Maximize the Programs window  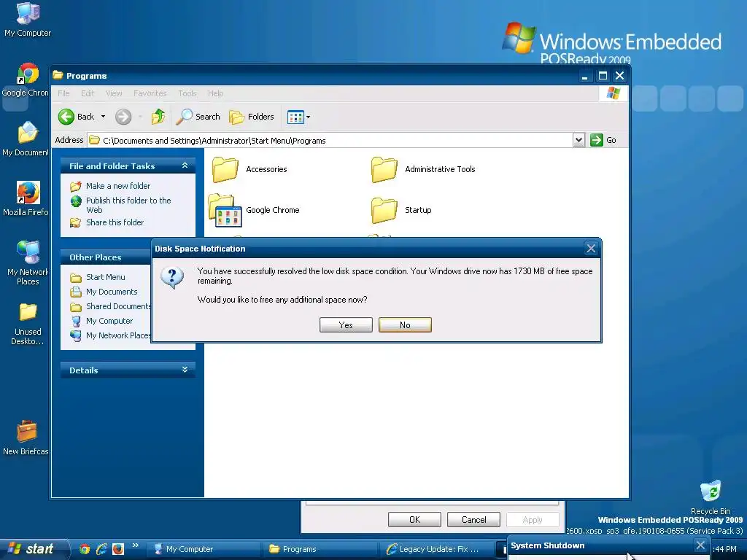click(x=603, y=76)
